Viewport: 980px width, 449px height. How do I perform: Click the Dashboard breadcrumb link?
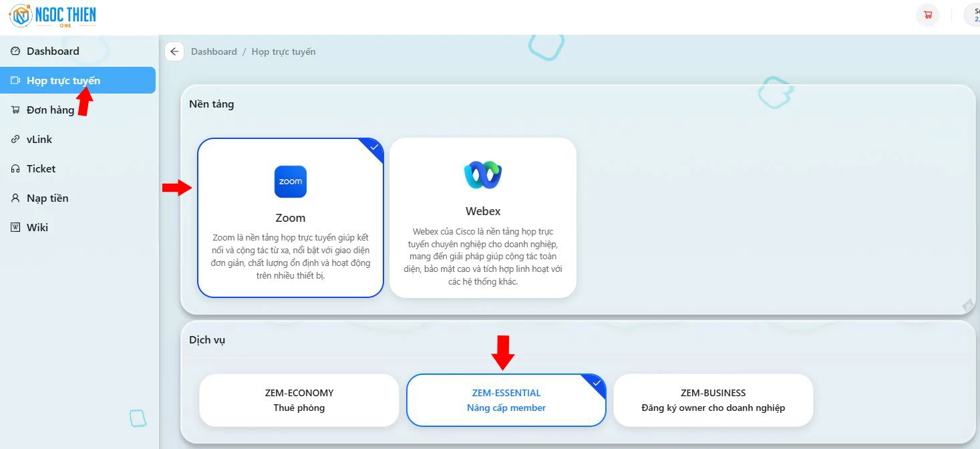[x=214, y=51]
